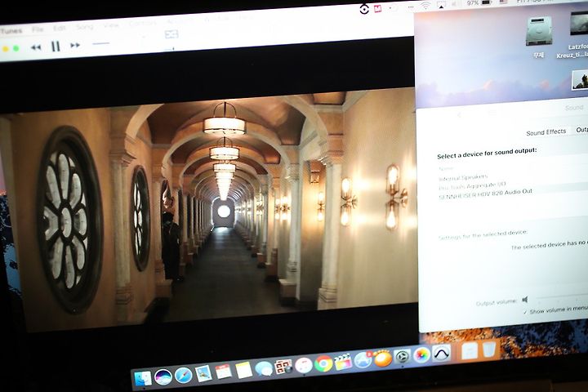Open Messages speech-bubble icon in Dock
The width and height of the screenshot is (588, 392).
click(x=264, y=369)
